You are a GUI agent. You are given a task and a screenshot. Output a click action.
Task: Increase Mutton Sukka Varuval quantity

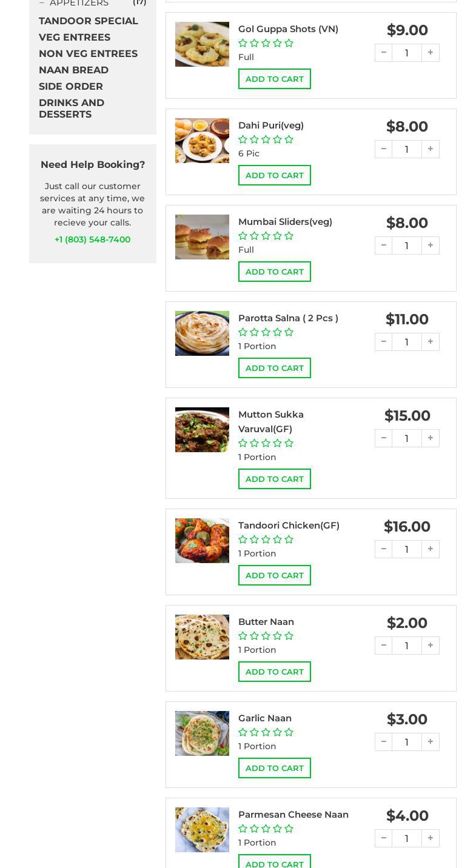(430, 438)
